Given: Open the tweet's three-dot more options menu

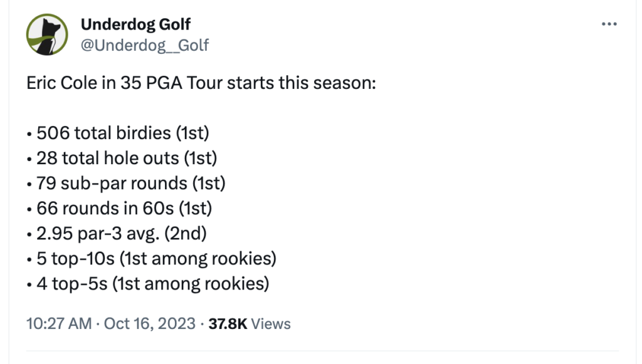Looking at the screenshot, I should [609, 24].
